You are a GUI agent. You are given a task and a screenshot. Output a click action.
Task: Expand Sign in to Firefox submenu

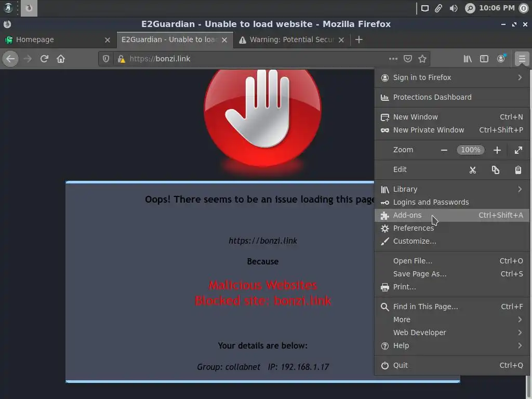(x=451, y=78)
